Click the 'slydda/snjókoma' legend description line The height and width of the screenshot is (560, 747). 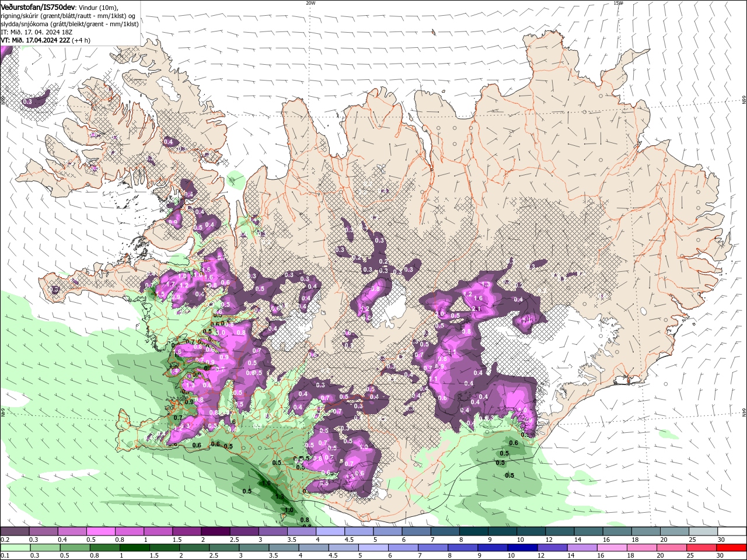click(70, 24)
